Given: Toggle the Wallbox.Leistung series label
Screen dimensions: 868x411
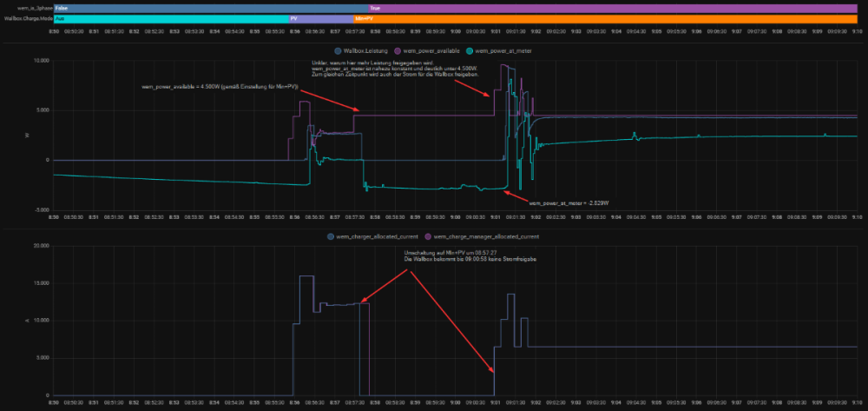Looking at the screenshot, I should 366,50.
